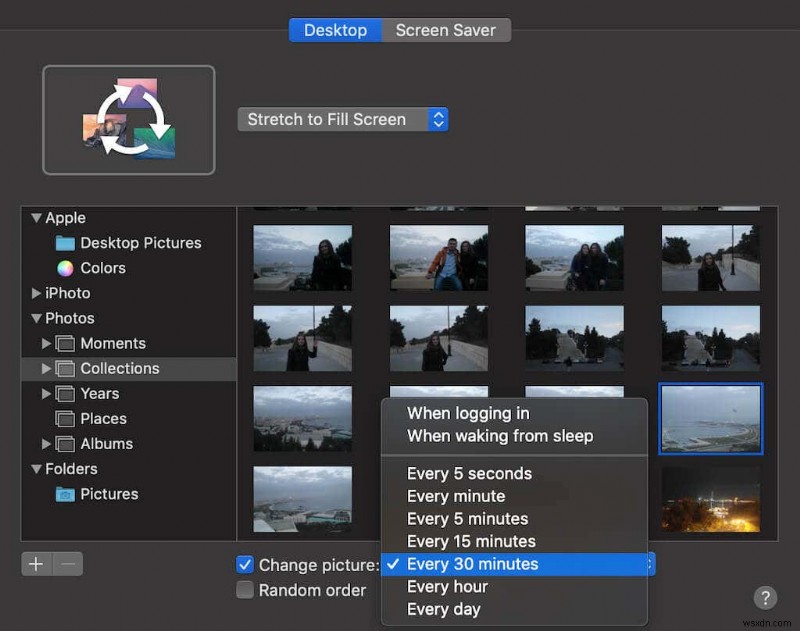The height and width of the screenshot is (631, 800).
Task: Click the remove folder minus button
Action: [66, 564]
